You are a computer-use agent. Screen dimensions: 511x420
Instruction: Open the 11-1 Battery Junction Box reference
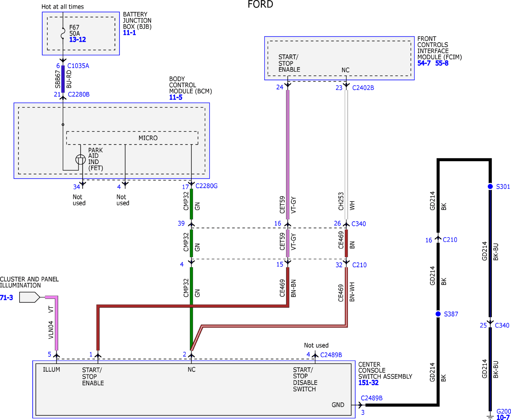[130, 33]
